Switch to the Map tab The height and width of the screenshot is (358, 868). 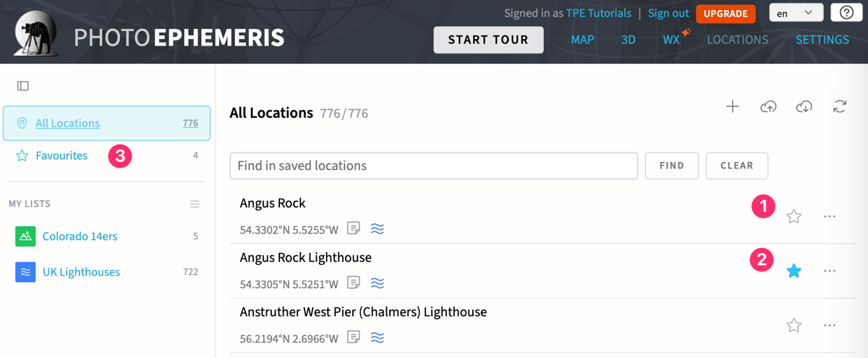582,40
